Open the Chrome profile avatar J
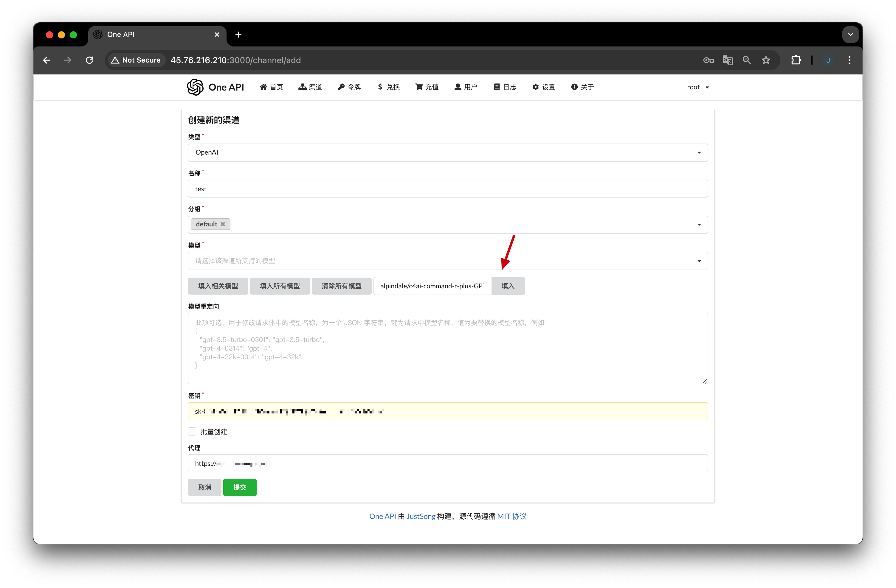896x588 pixels. pos(828,60)
